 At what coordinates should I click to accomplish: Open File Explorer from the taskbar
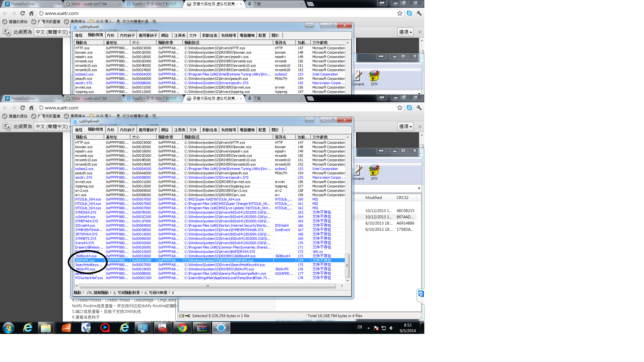[x=46, y=328]
